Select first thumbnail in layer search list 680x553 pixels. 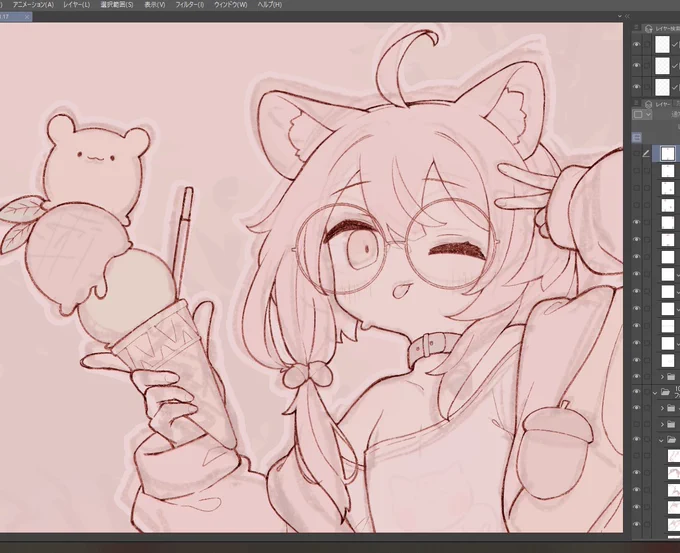[x=662, y=44]
